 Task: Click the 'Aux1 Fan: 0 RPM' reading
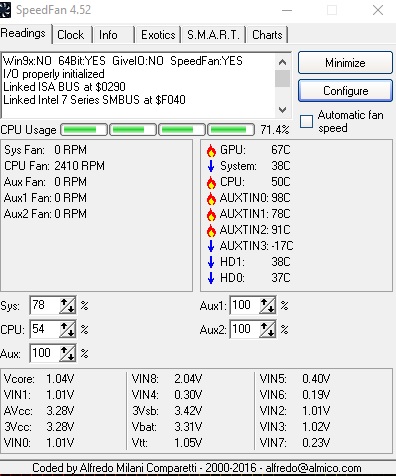pos(45,198)
